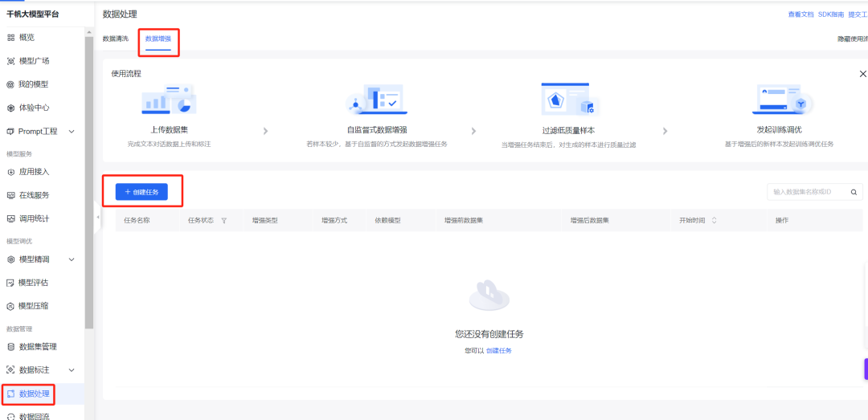This screenshot has width=868, height=420.
Task: Open 在线服务 in the sidebar
Action: (x=33, y=195)
